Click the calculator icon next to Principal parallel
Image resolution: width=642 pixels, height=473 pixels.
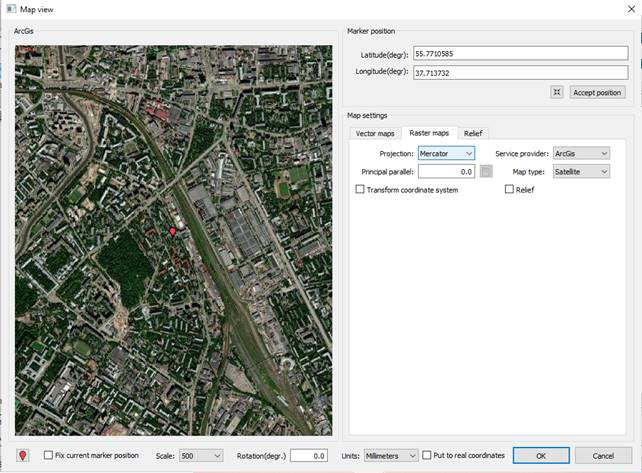tap(486, 172)
